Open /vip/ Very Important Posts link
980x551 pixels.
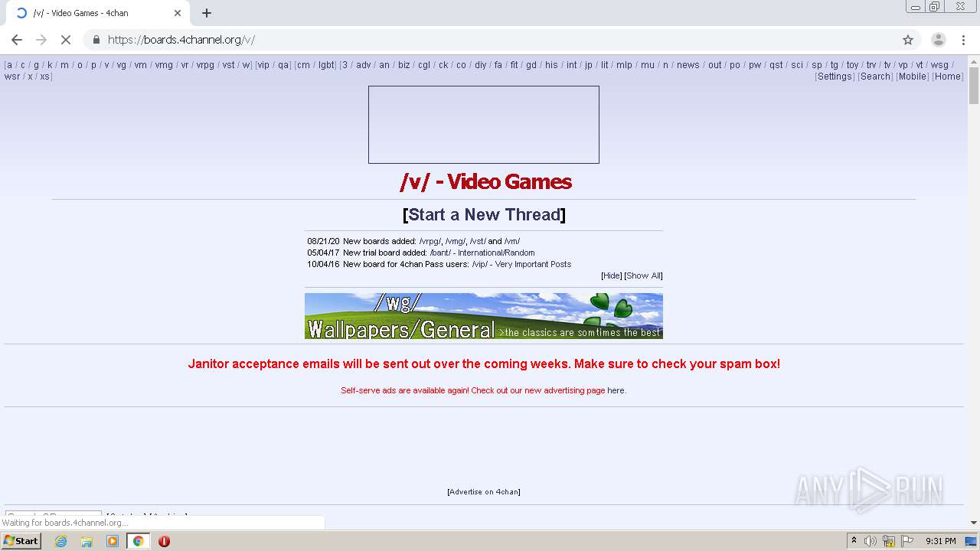click(x=521, y=264)
